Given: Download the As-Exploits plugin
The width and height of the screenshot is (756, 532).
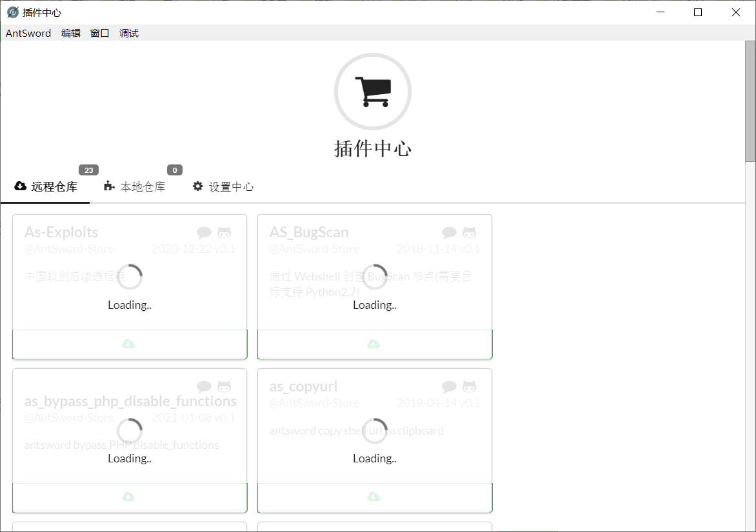Looking at the screenshot, I should 129,344.
